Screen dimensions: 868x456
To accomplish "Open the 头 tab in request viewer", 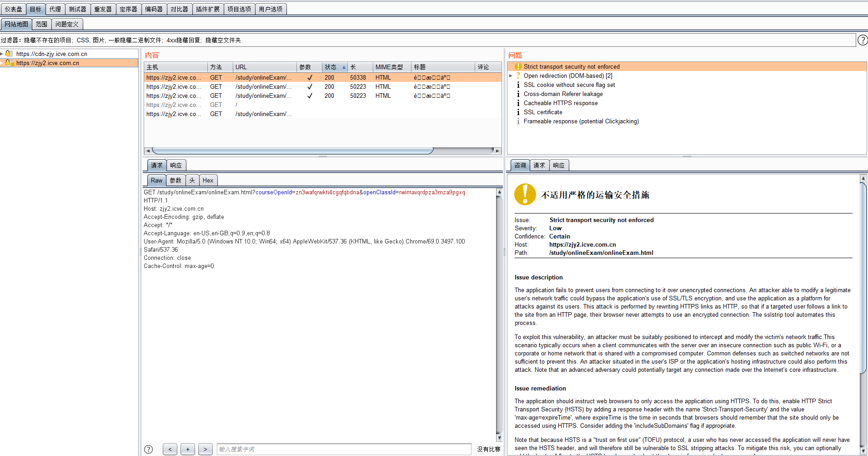I will (x=192, y=180).
